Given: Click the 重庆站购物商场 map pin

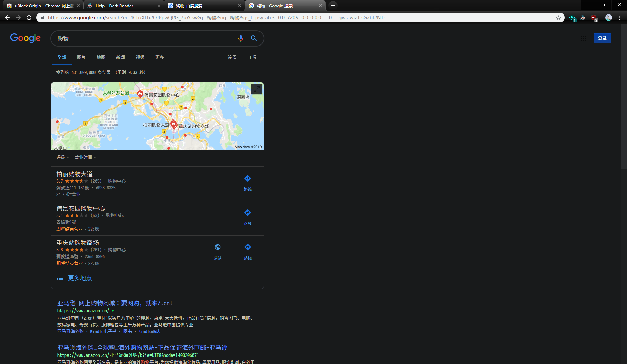Looking at the screenshot, I should click(x=174, y=124).
